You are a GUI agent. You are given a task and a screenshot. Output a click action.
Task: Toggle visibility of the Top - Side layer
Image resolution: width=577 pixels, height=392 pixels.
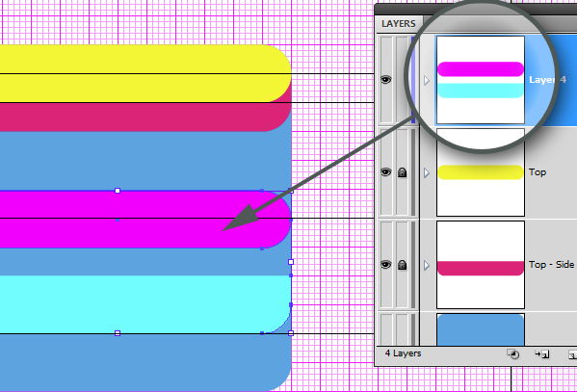click(x=385, y=264)
